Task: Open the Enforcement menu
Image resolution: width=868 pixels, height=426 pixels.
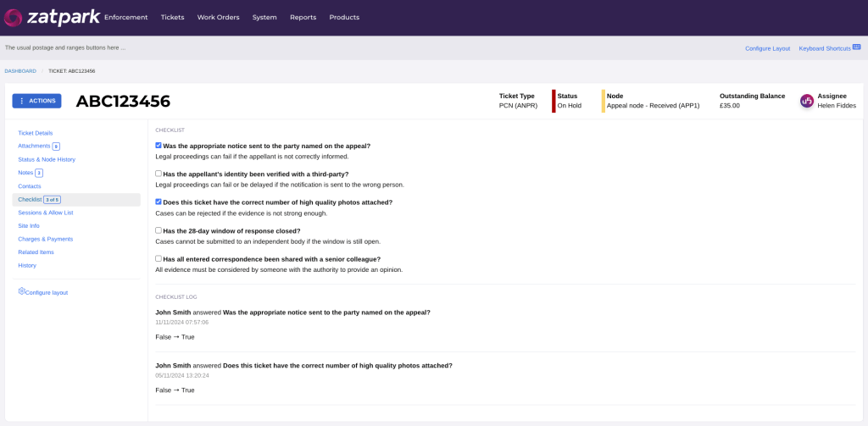Action: (125, 17)
